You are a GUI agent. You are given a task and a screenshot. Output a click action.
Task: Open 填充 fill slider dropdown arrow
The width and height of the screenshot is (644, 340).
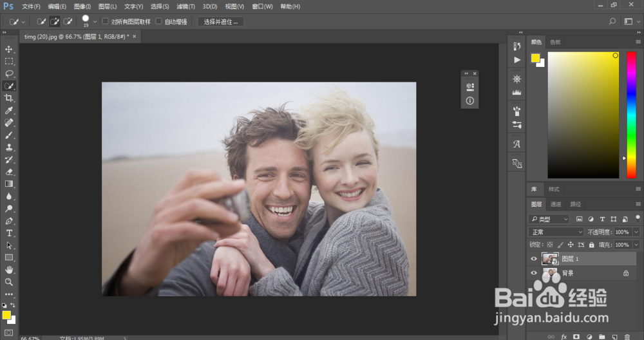[x=636, y=245]
